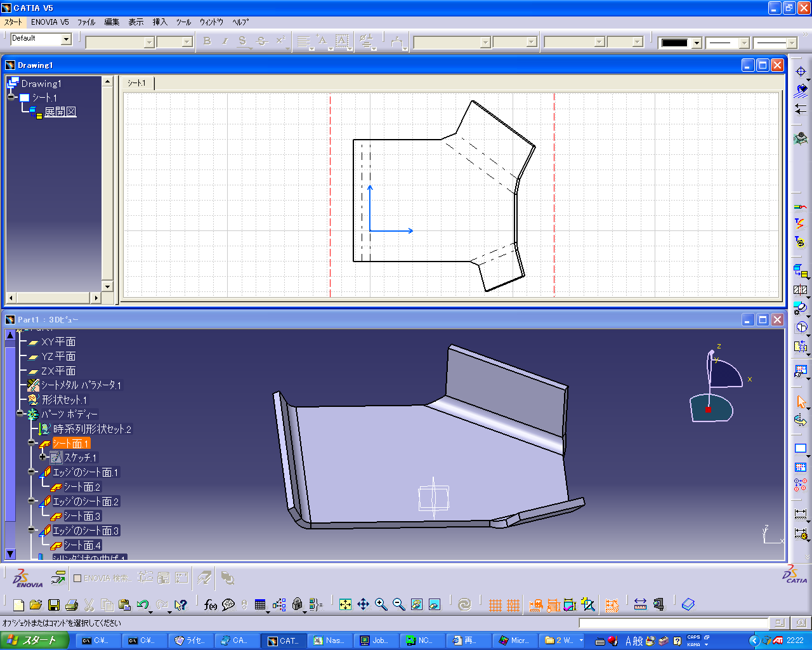
Task: Click the Snap to Point grid icon
Action: pyautogui.click(x=513, y=605)
